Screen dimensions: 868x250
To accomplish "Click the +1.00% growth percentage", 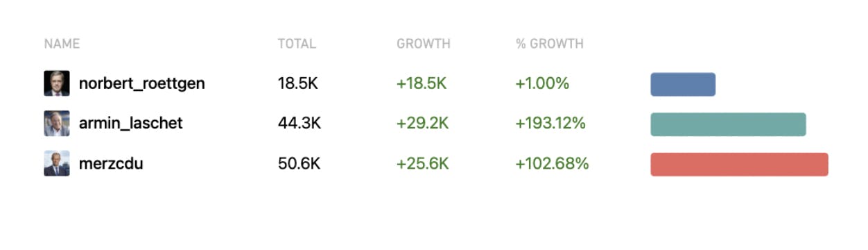I will click(x=542, y=84).
